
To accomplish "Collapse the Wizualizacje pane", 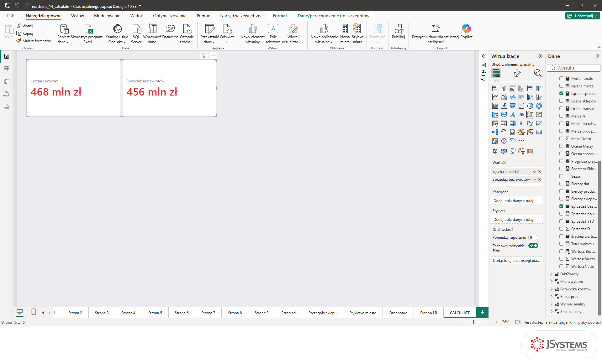I will (x=541, y=56).
